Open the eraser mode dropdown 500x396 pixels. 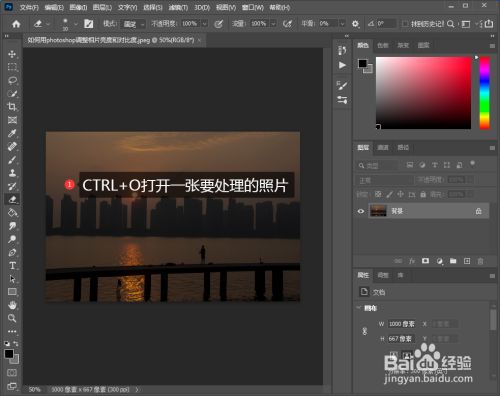click(x=133, y=24)
